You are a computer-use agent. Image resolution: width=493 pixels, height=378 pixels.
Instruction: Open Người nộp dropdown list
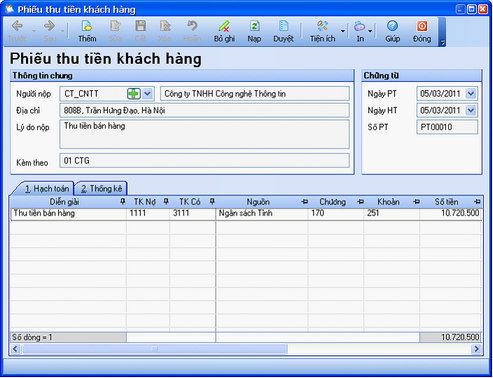[147, 94]
